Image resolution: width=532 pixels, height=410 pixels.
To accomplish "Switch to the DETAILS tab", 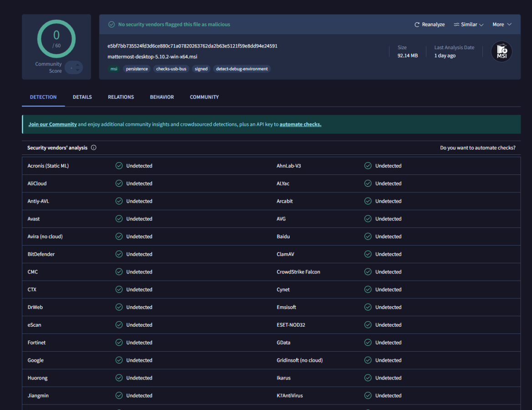I will (82, 97).
